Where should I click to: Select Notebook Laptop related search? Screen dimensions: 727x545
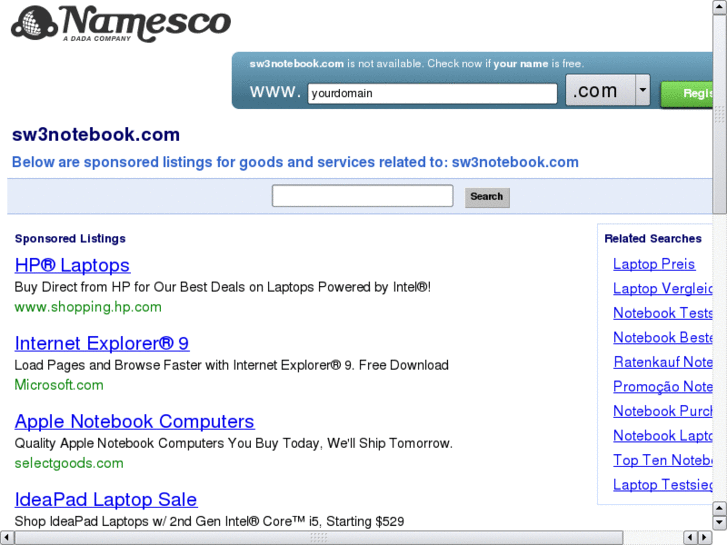(663, 436)
